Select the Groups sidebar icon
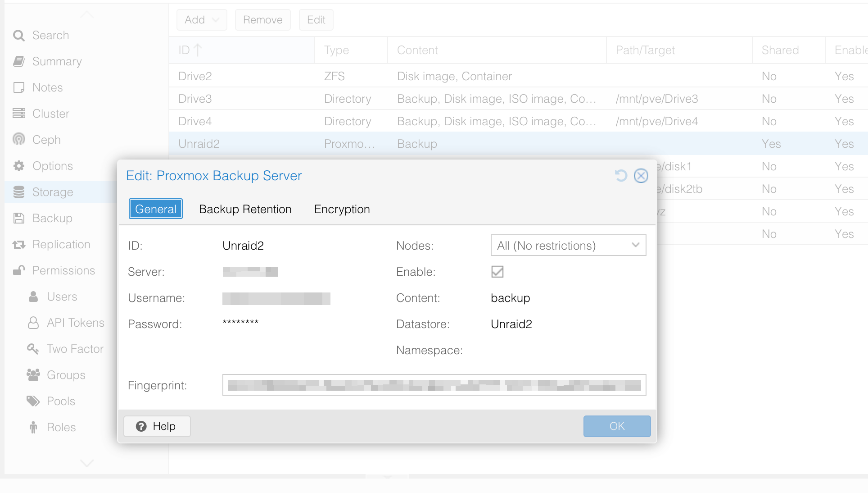 (33, 375)
